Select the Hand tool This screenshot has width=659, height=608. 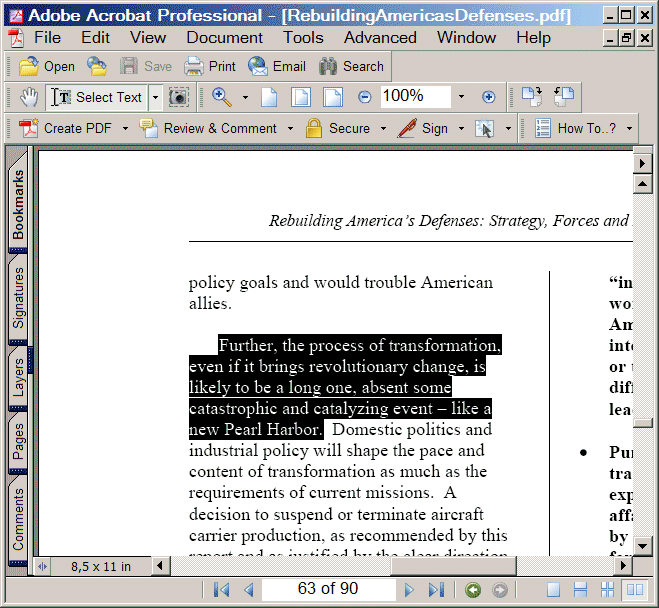(x=30, y=97)
